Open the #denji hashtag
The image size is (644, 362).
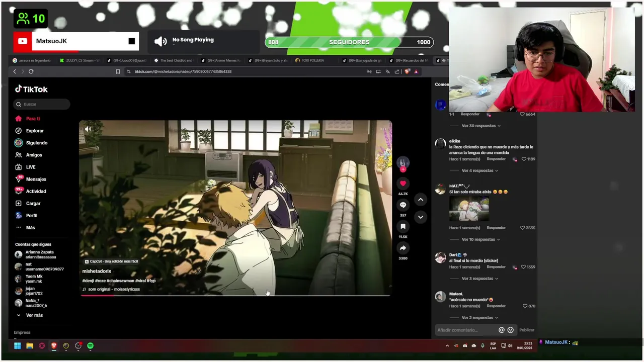(88, 281)
